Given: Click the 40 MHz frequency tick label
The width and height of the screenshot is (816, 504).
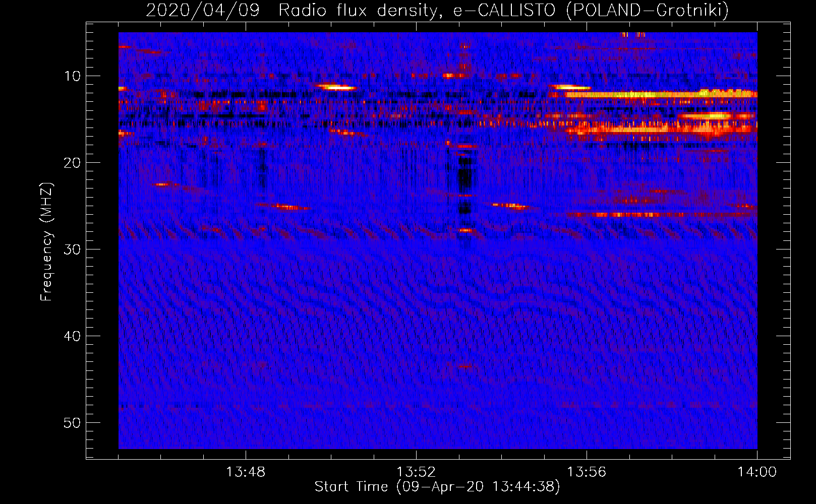Looking at the screenshot, I should (x=73, y=336).
